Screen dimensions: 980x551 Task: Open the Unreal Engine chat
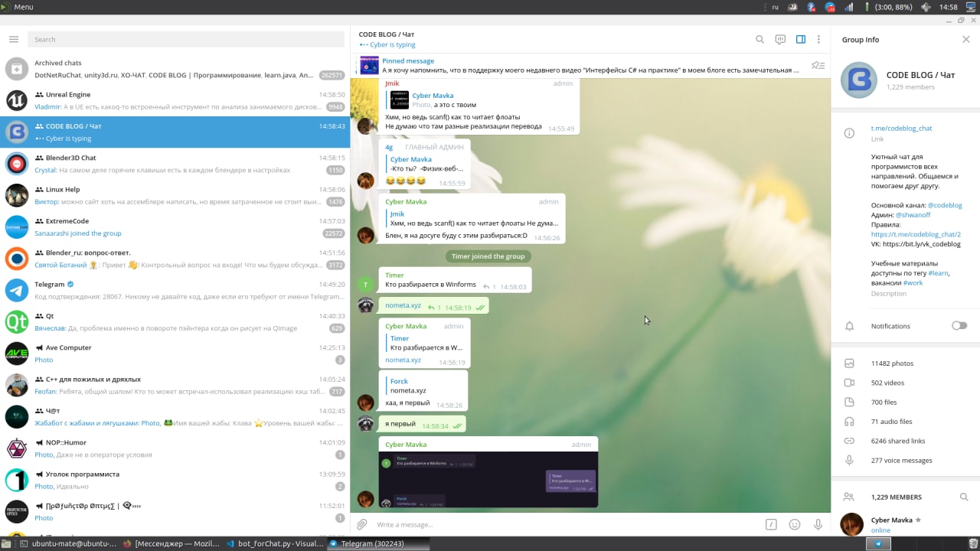(x=175, y=100)
